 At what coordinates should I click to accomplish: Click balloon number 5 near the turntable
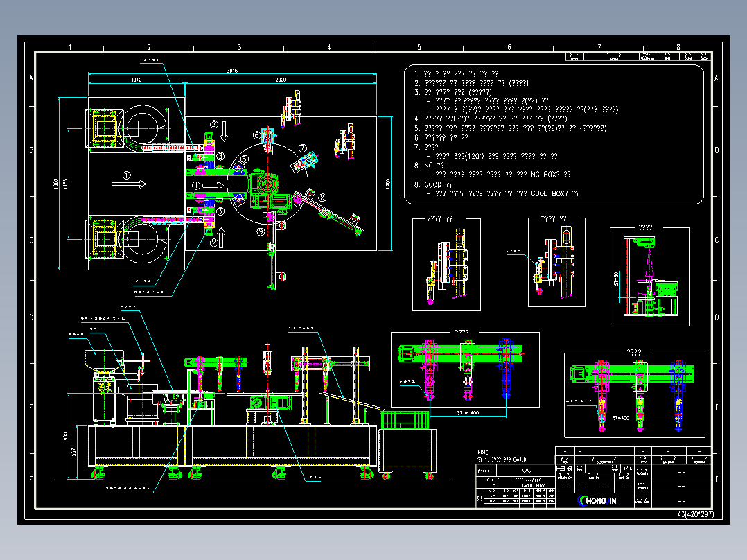pos(245,159)
